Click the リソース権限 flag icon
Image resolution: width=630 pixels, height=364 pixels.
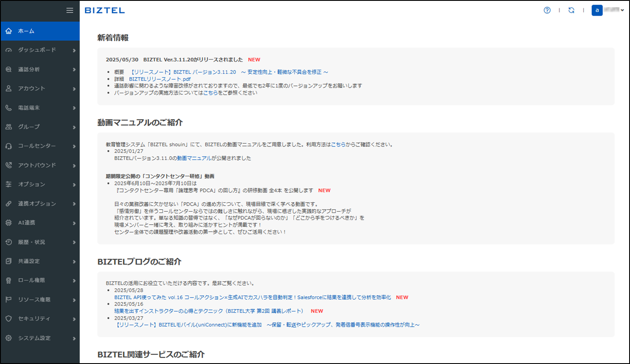coord(8,300)
